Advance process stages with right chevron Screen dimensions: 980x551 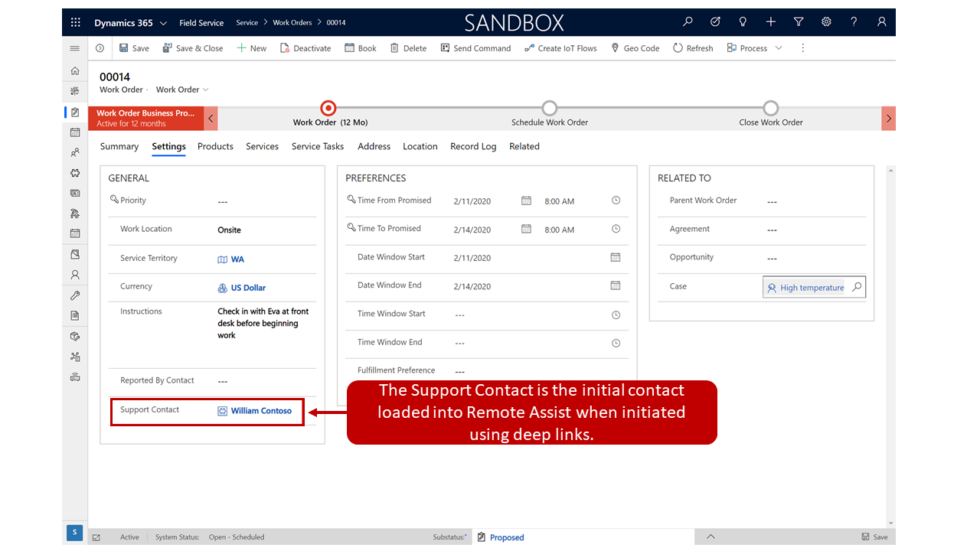pos(888,118)
